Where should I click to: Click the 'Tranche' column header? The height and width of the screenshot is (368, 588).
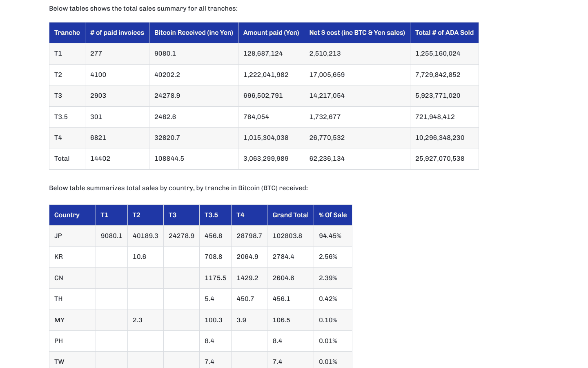click(x=67, y=33)
